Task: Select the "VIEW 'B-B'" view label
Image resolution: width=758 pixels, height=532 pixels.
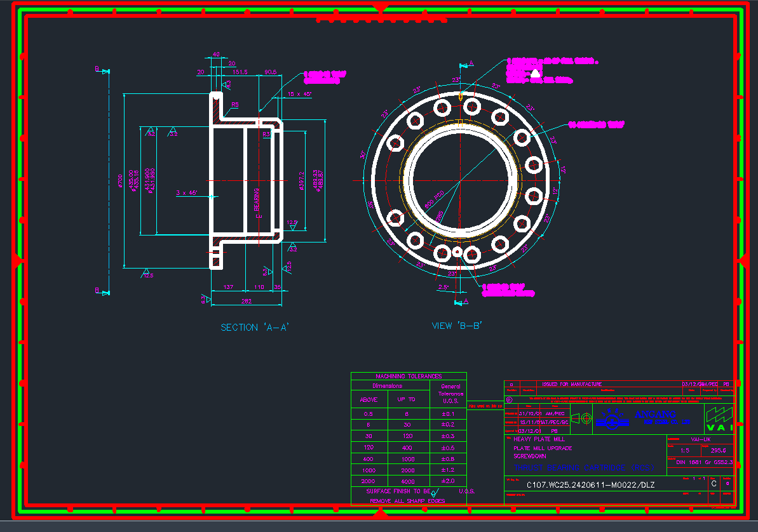Action: (457, 326)
